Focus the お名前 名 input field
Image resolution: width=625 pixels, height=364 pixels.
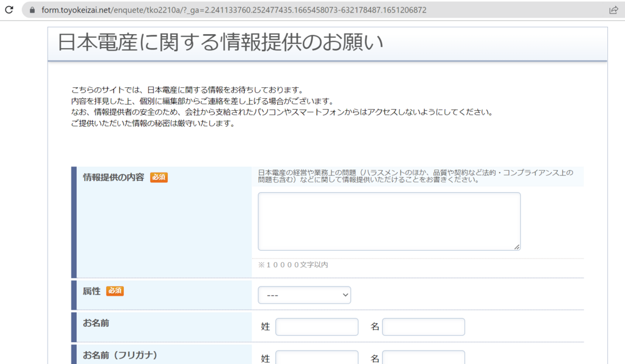(424, 327)
